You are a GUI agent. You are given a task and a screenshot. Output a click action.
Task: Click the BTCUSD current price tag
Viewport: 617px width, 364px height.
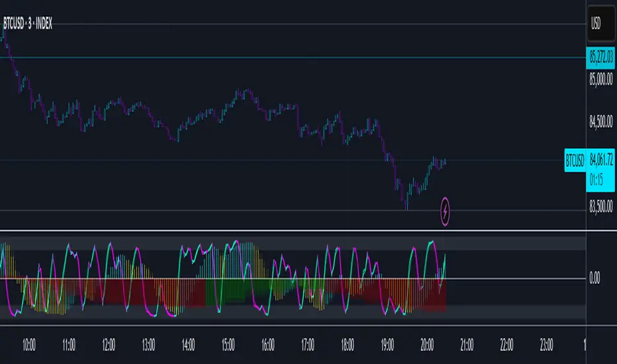click(x=575, y=161)
